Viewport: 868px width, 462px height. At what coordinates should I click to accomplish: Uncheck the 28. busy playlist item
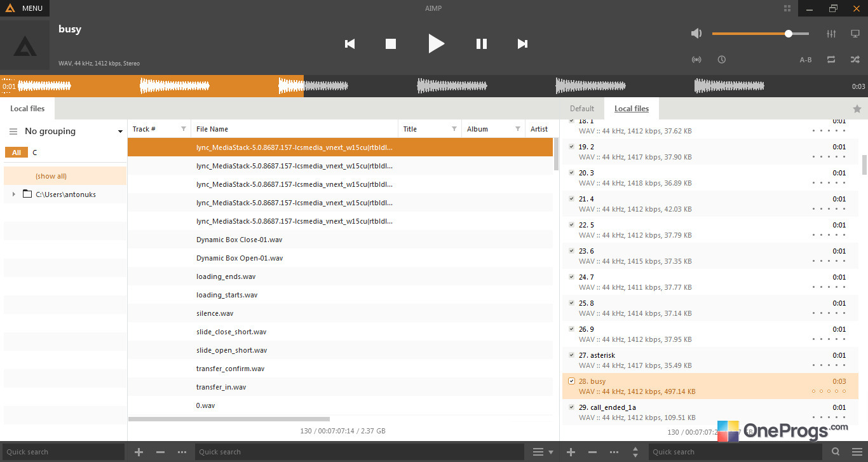[x=571, y=381]
